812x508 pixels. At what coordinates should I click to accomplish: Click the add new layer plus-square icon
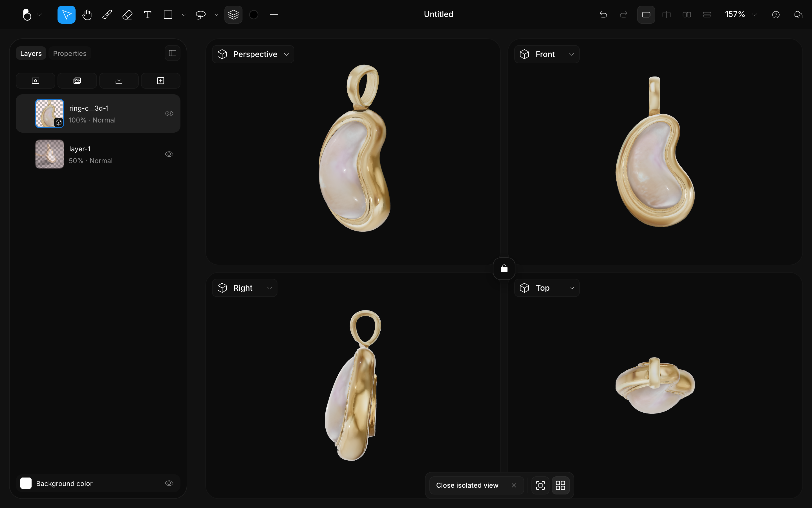[161, 81]
